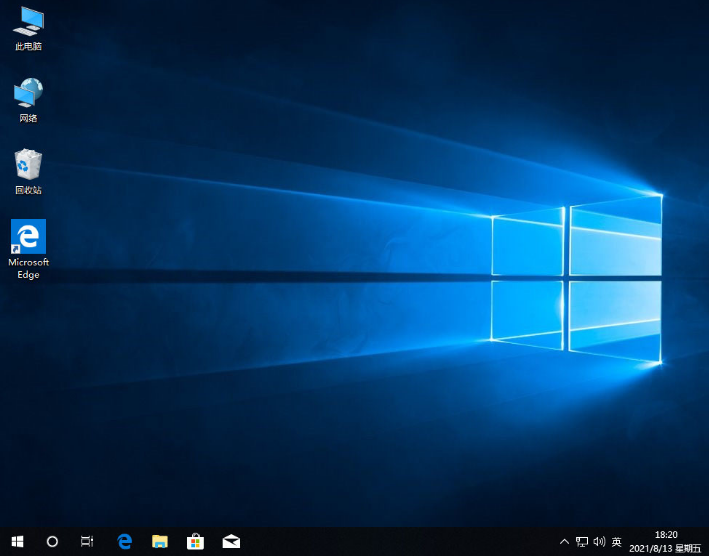The width and height of the screenshot is (709, 556).
Task: Click the volume speaker tray icon
Action: click(599, 541)
